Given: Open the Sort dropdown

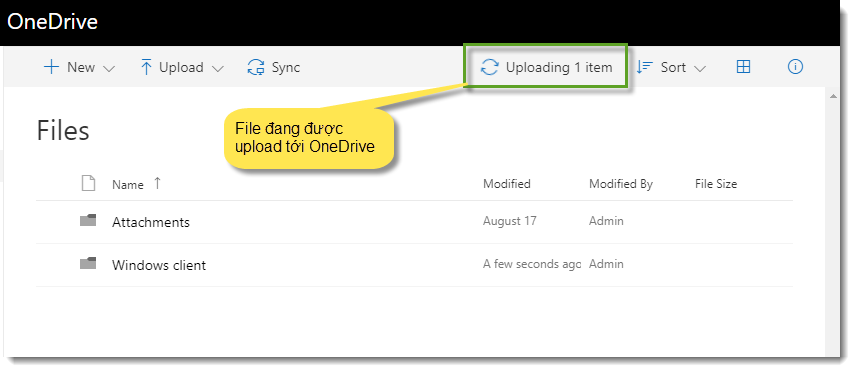Looking at the screenshot, I should pyautogui.click(x=671, y=67).
